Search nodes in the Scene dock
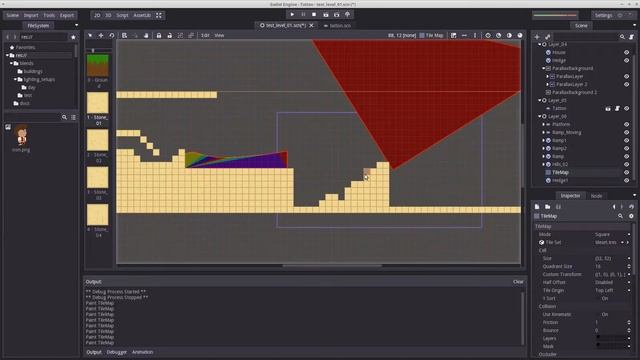640x360 pixels. click(622, 37)
